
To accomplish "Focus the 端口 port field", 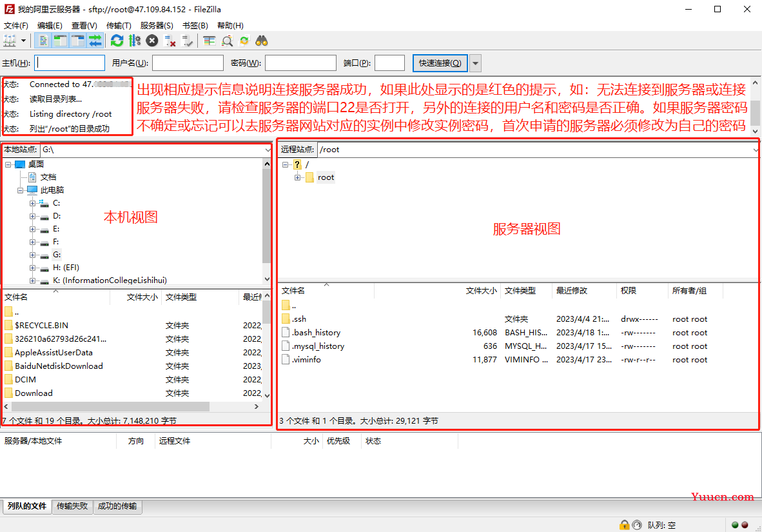I will tap(390, 63).
